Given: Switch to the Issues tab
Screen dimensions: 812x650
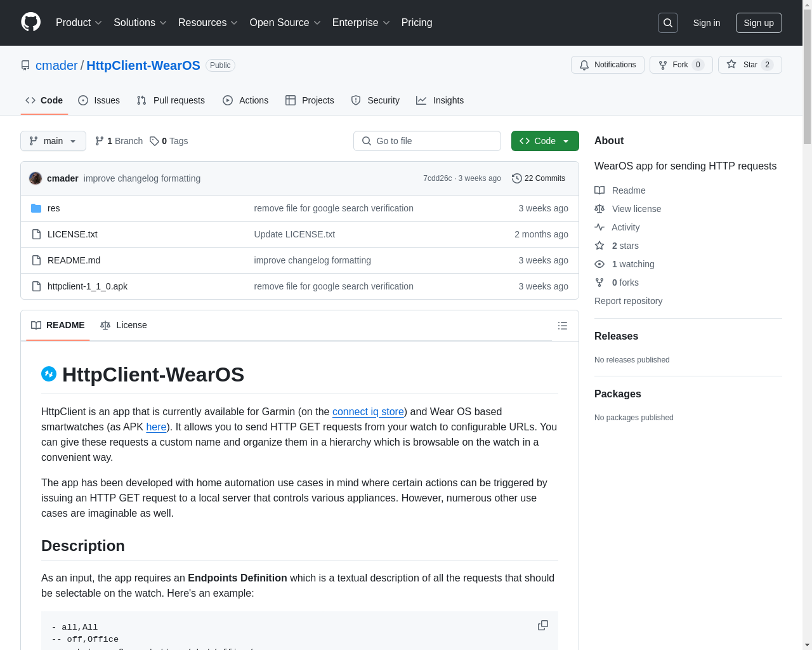Looking at the screenshot, I should coord(99,100).
